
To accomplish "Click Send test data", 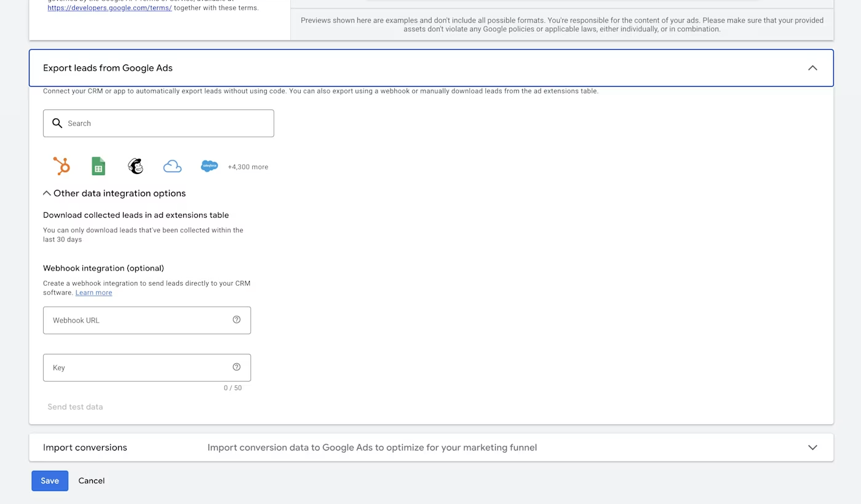I will click(x=75, y=407).
